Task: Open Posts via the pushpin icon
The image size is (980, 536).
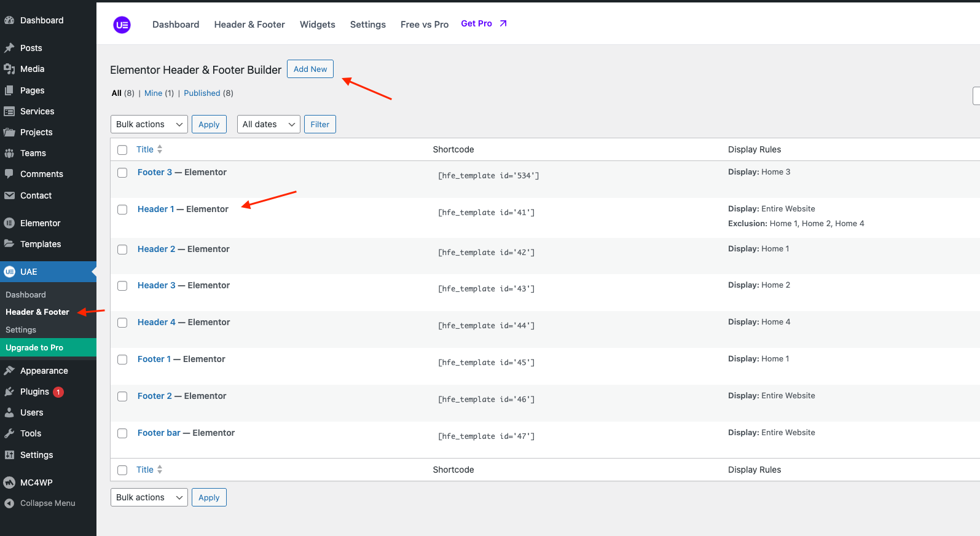Action: coord(9,48)
